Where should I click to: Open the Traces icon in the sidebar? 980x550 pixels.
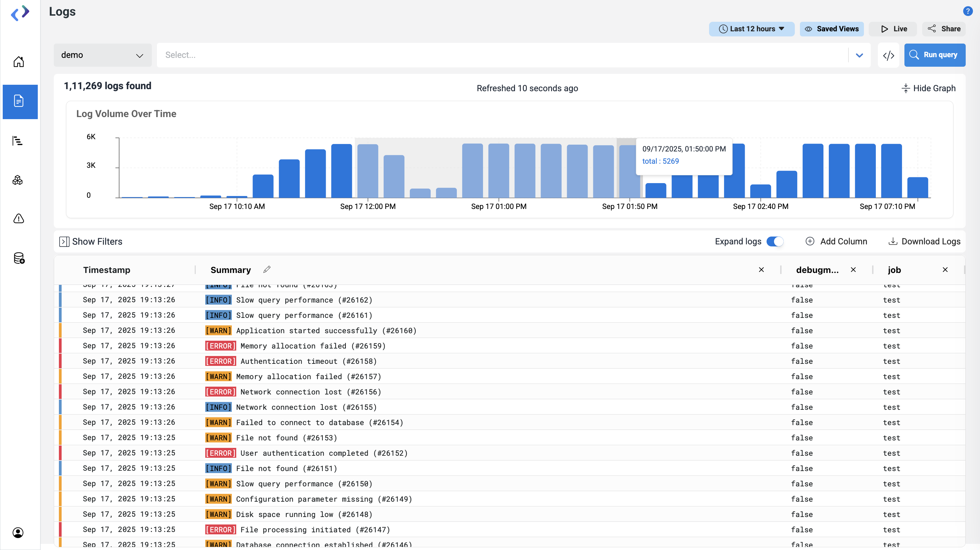17,141
